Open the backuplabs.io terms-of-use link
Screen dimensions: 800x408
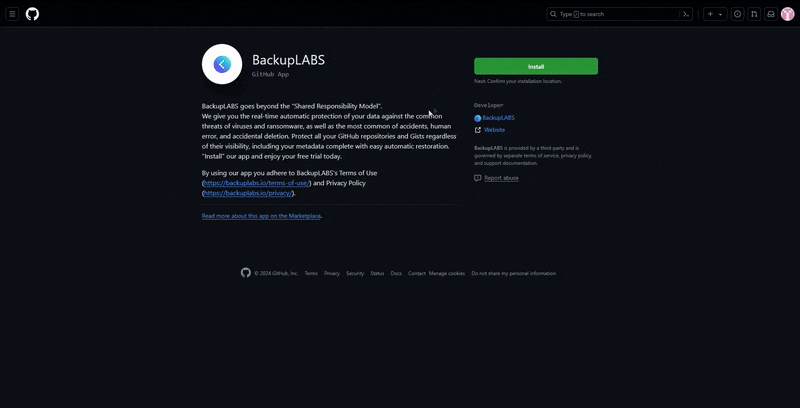(257, 183)
